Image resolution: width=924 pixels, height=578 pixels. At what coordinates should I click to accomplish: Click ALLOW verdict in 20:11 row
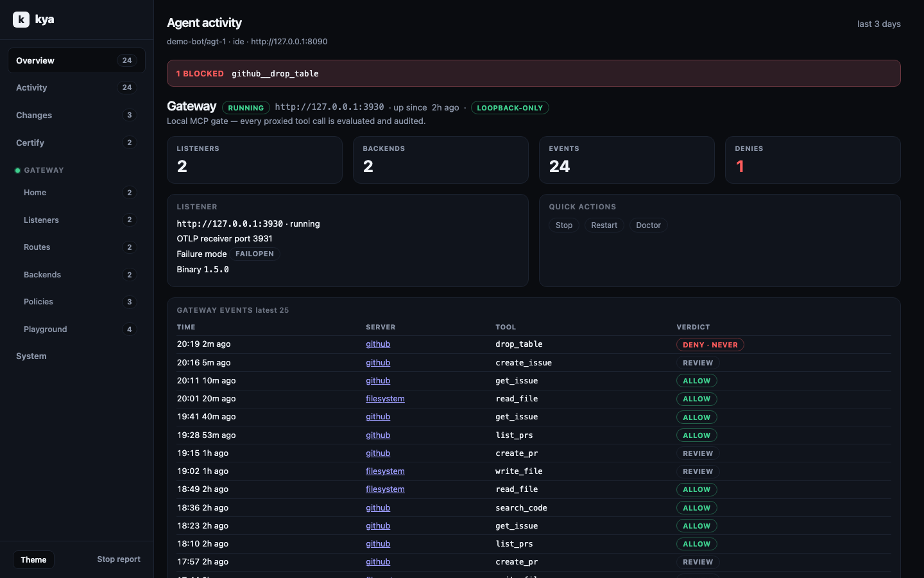click(x=697, y=381)
